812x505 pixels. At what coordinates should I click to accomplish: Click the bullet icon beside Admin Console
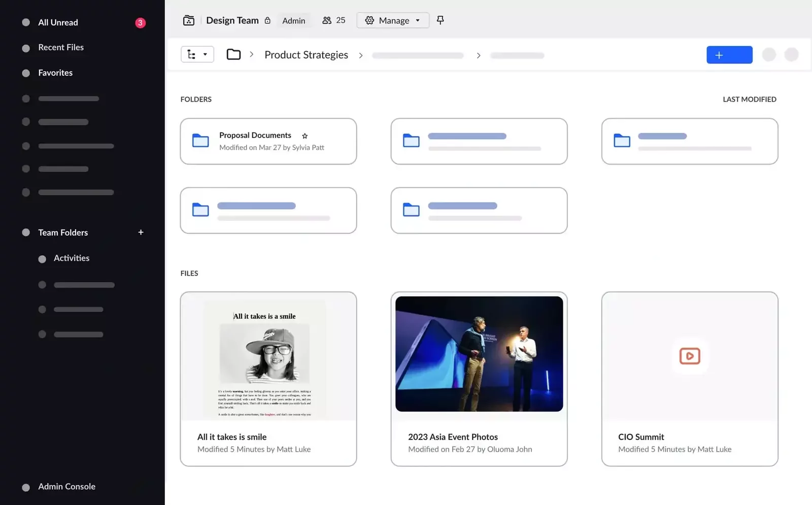pyautogui.click(x=26, y=487)
